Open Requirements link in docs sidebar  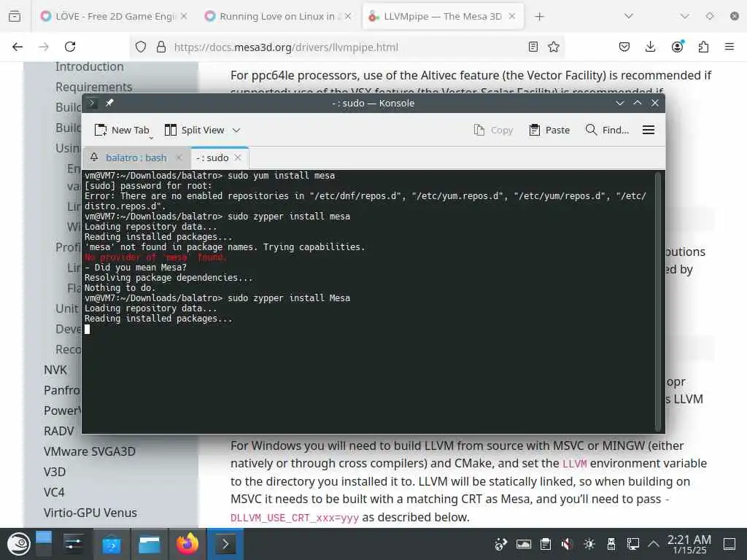pyautogui.click(x=94, y=87)
